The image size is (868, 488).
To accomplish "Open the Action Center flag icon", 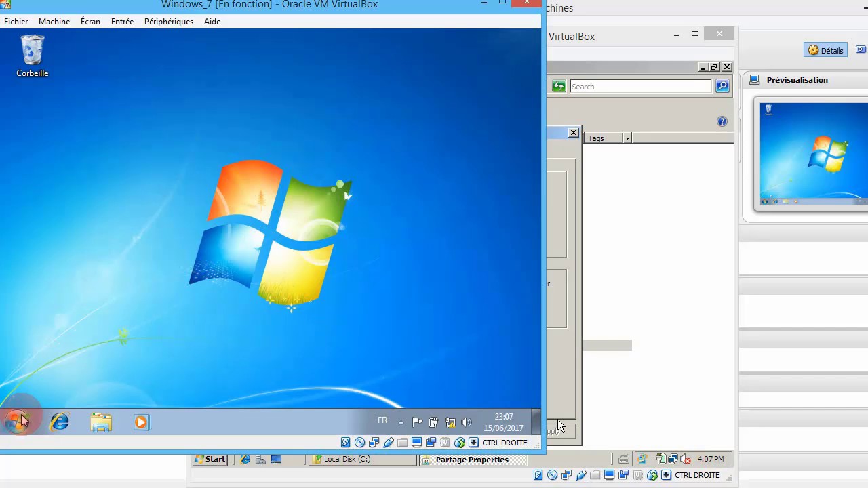I will 417,422.
